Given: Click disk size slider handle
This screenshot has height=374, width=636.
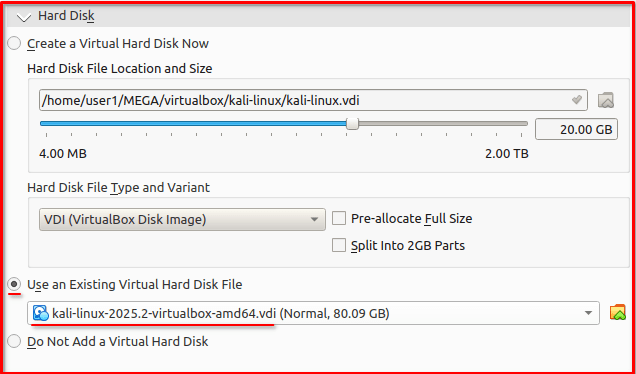Looking at the screenshot, I should 352,124.
